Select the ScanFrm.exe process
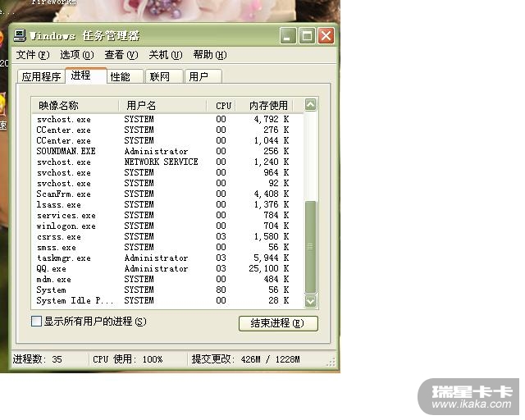 coord(167,194)
